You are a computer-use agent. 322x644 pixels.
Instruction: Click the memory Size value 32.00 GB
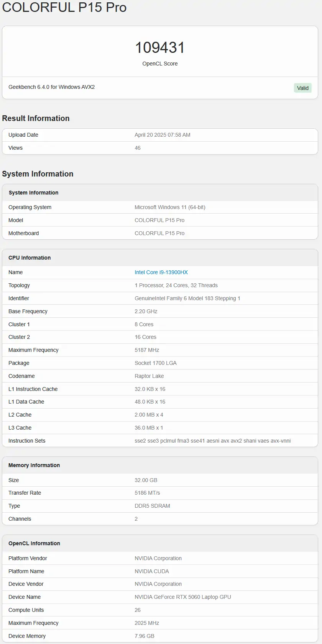pos(146,480)
